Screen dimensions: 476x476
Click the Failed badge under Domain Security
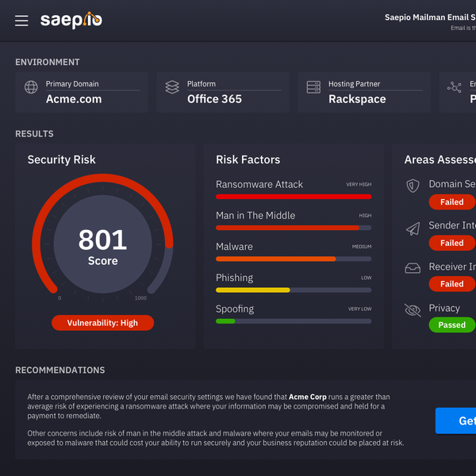(452, 202)
